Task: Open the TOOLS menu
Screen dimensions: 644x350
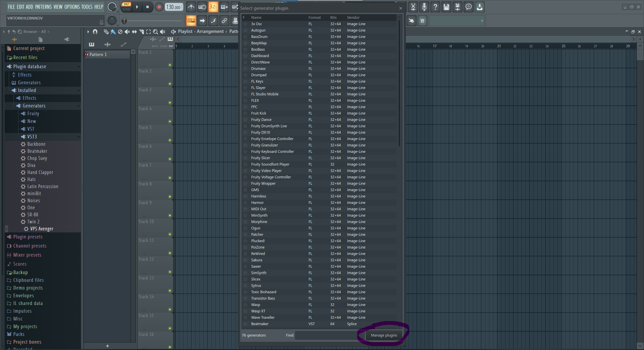Action: pos(87,7)
